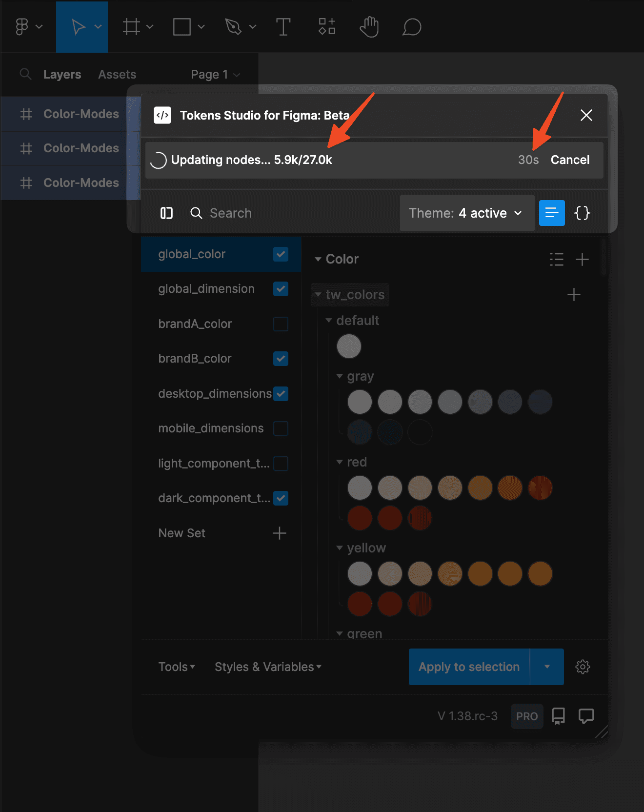This screenshot has height=812, width=644.
Task: Enable the brandA_color token set
Action: click(281, 324)
